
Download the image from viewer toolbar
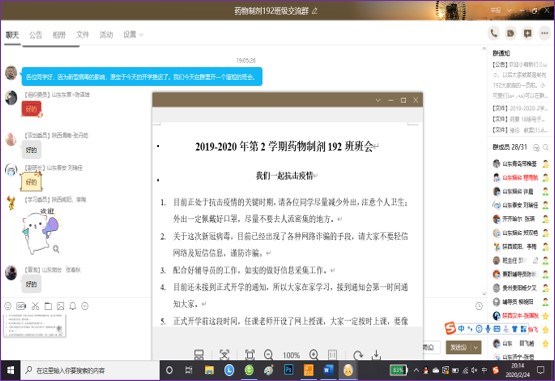(377, 354)
